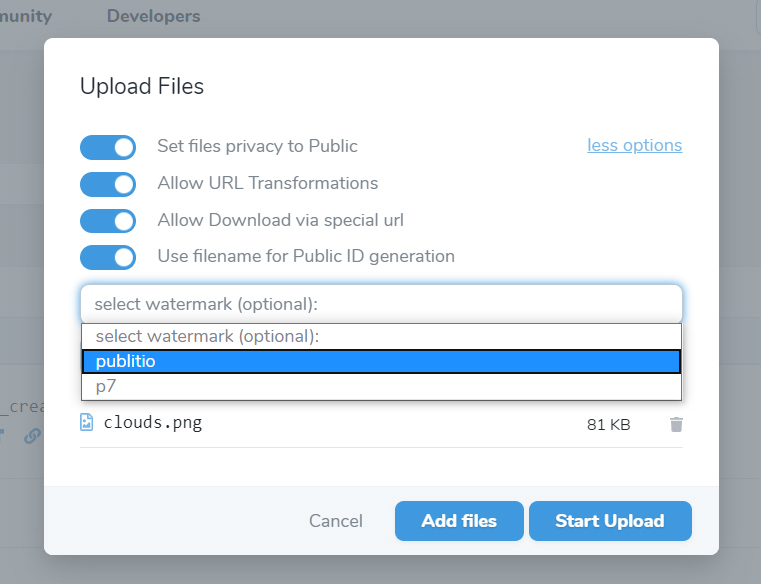This screenshot has height=584, width=761.
Task: Click the Upload Files heading
Action: [142, 86]
